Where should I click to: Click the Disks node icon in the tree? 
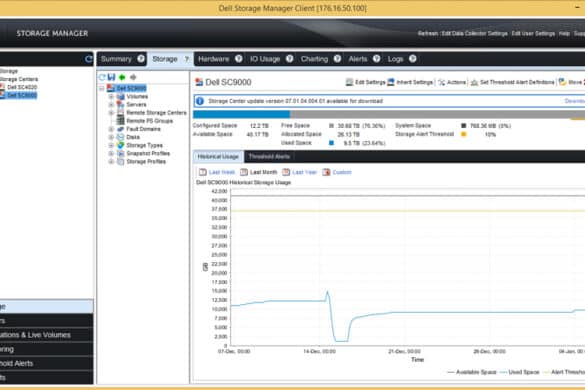coord(121,137)
